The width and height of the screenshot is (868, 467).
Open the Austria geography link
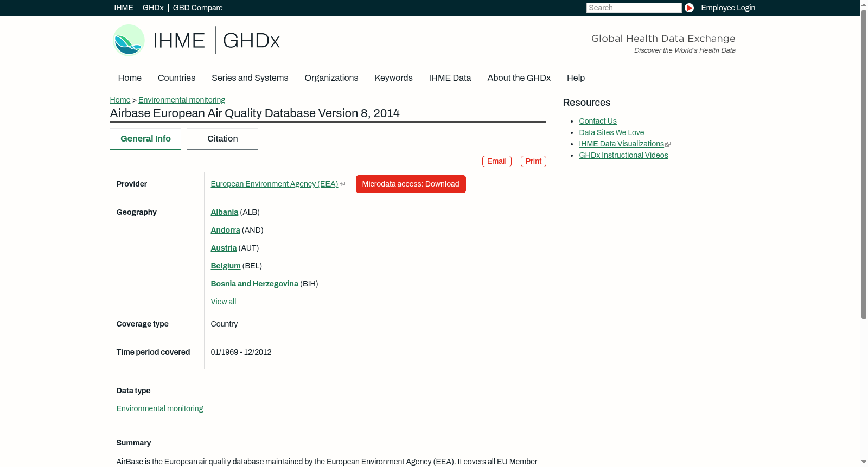[x=224, y=248]
